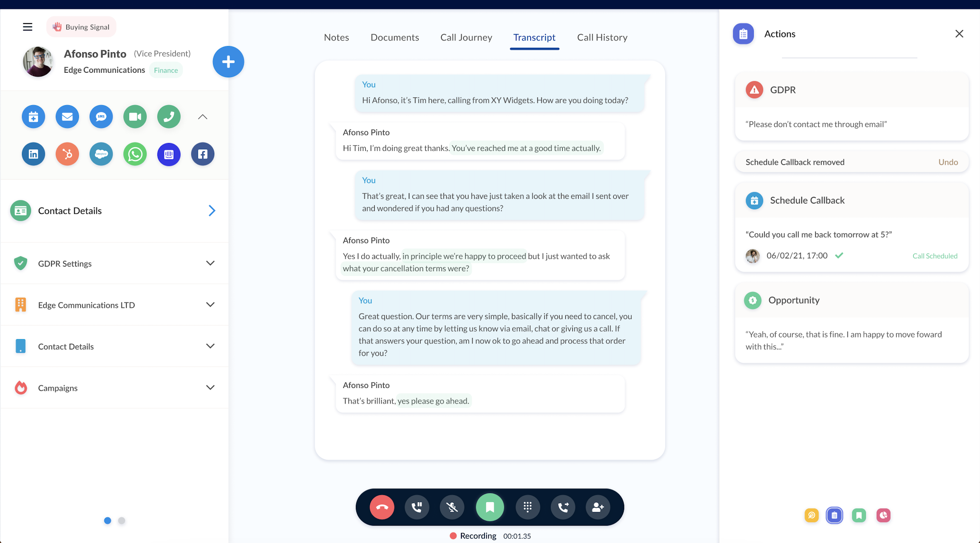This screenshot has width=980, height=543.
Task: Toggle hold on the active call
Action: tap(417, 507)
